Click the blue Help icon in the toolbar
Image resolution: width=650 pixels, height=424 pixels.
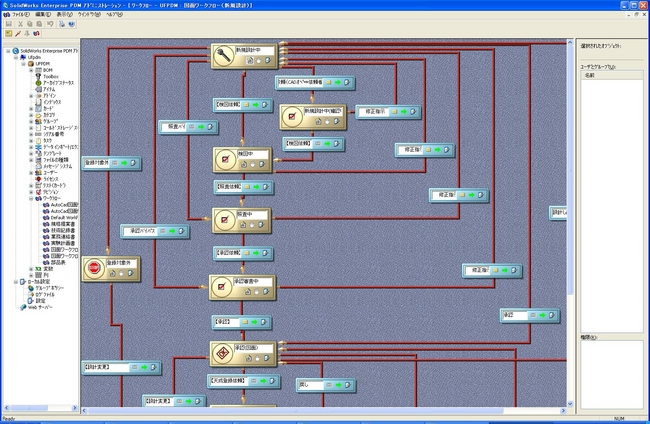pos(72,24)
